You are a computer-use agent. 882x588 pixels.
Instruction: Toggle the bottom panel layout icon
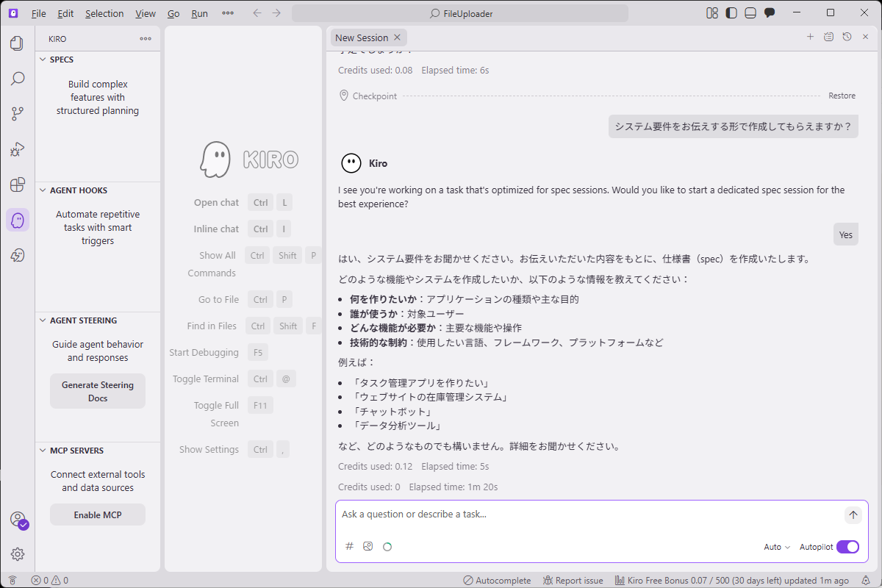750,13
